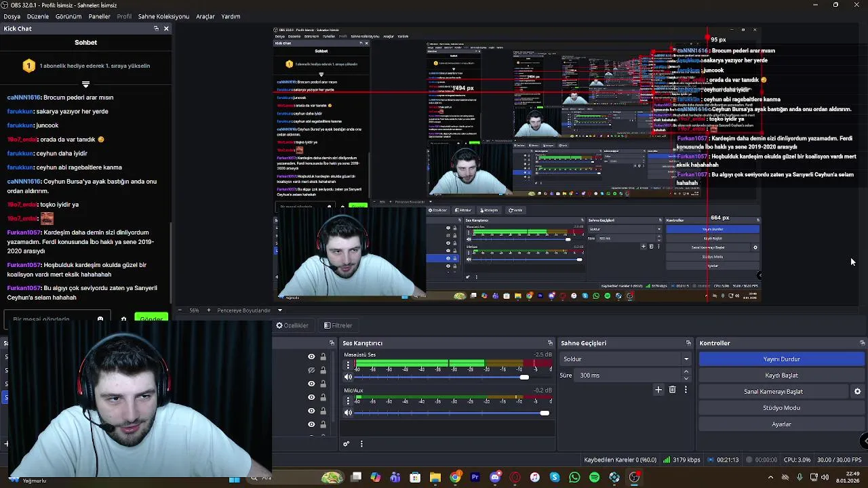Open the Yardım menu

[231, 16]
